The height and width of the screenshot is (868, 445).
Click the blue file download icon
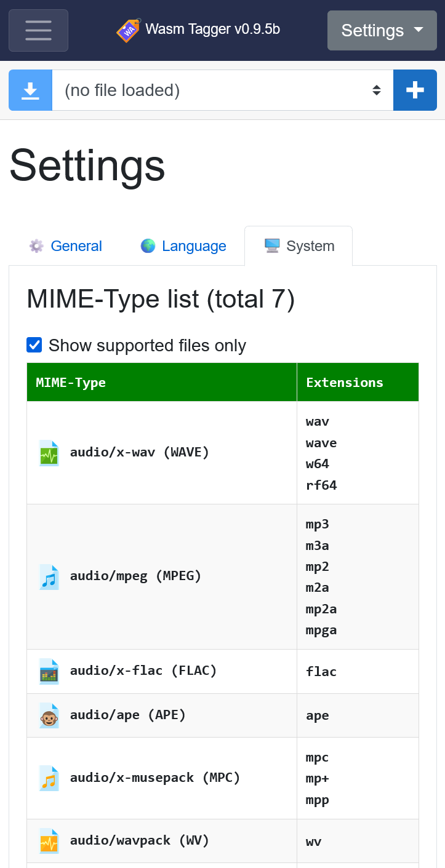click(30, 90)
